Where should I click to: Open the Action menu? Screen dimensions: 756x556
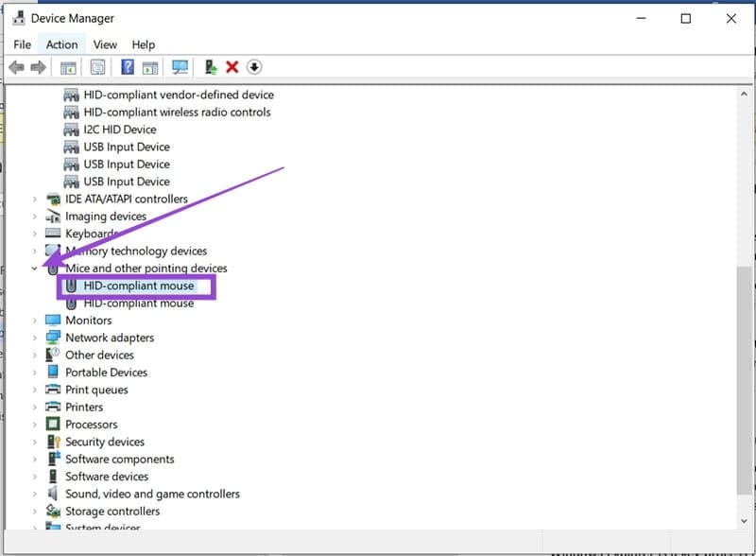click(x=61, y=43)
